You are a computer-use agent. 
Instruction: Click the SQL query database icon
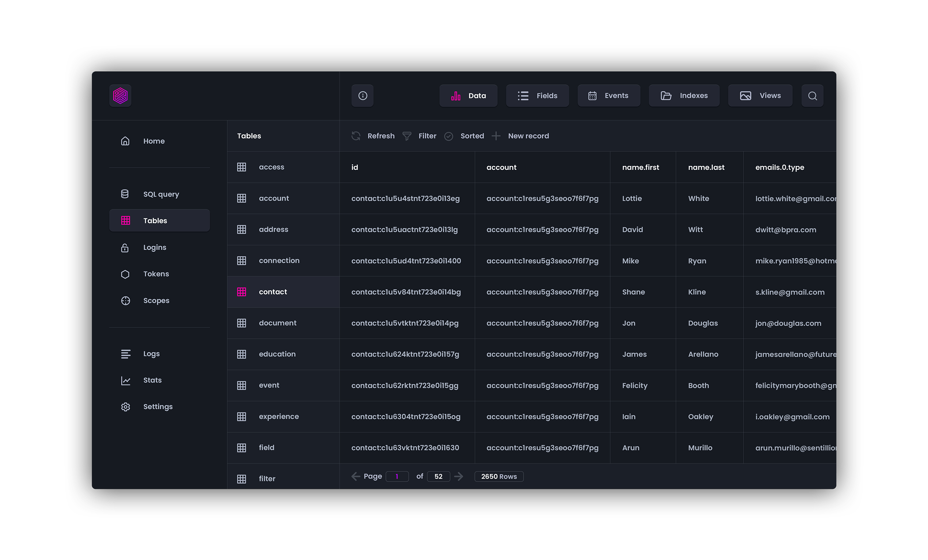pyautogui.click(x=125, y=194)
